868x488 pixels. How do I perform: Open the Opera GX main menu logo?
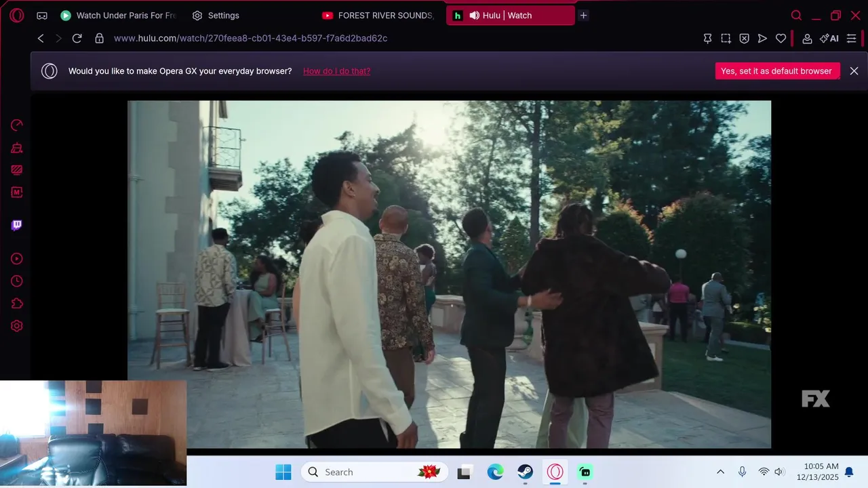(x=16, y=15)
